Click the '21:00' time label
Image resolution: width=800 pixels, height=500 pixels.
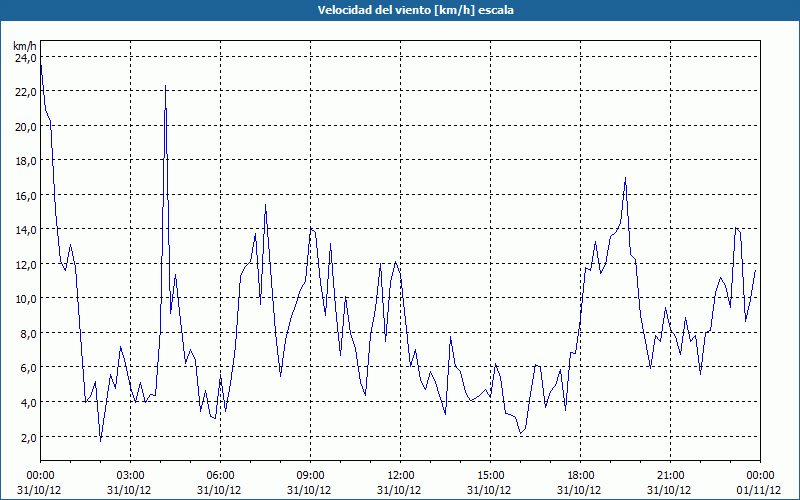pos(670,476)
